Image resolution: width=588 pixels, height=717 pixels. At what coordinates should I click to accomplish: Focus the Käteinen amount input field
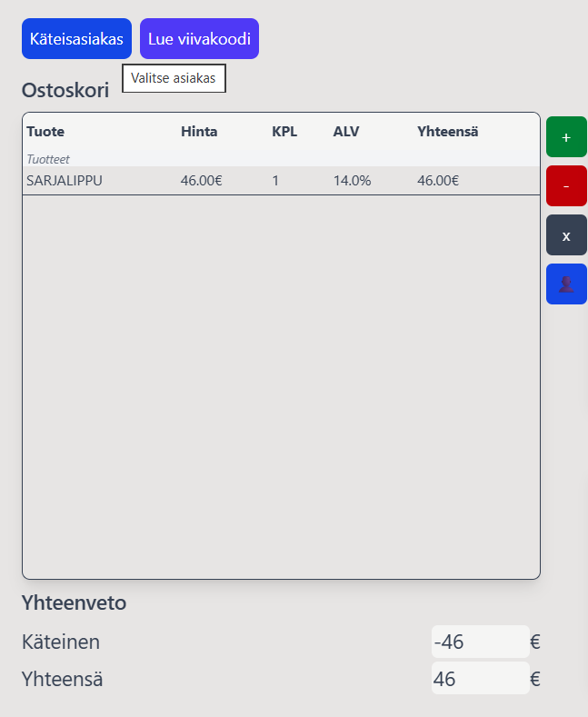(479, 642)
